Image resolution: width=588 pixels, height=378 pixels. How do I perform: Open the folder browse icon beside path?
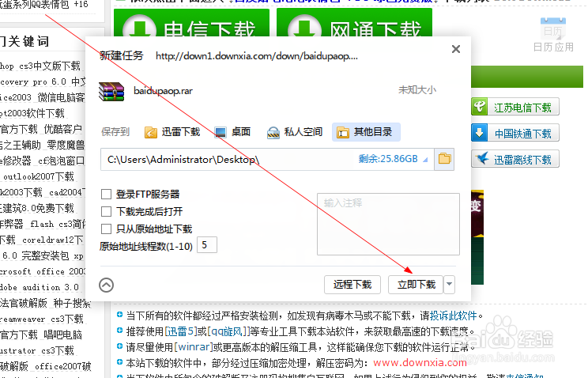(x=444, y=159)
